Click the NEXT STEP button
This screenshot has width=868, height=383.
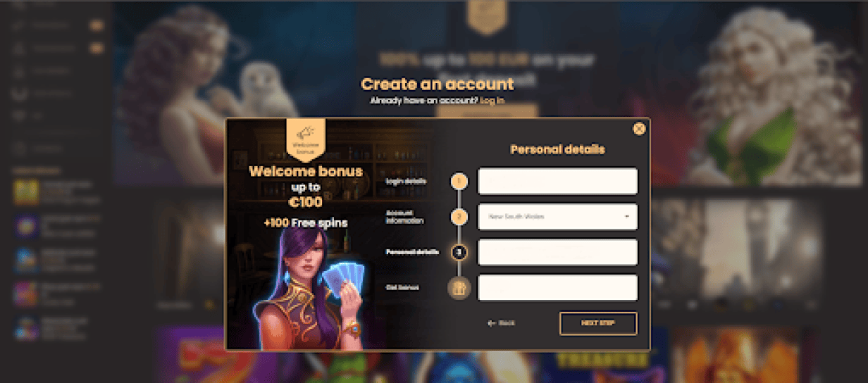point(598,323)
